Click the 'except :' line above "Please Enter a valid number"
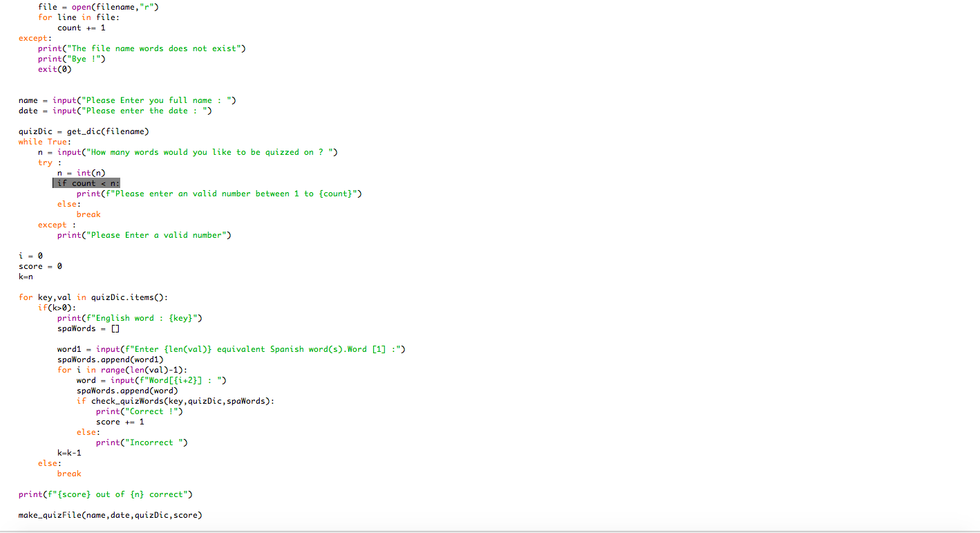 point(57,225)
